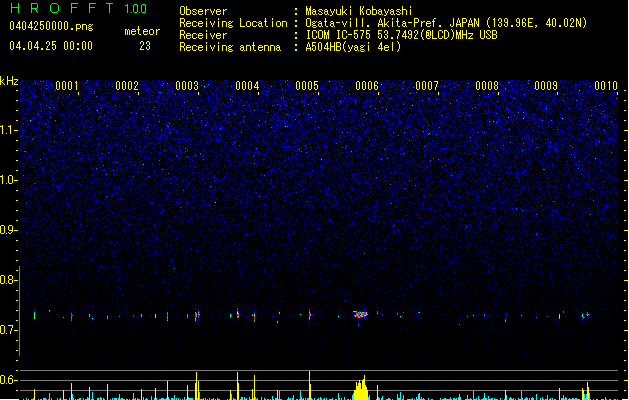
Task: Click the meteor count 23
Action: pyautogui.click(x=145, y=46)
